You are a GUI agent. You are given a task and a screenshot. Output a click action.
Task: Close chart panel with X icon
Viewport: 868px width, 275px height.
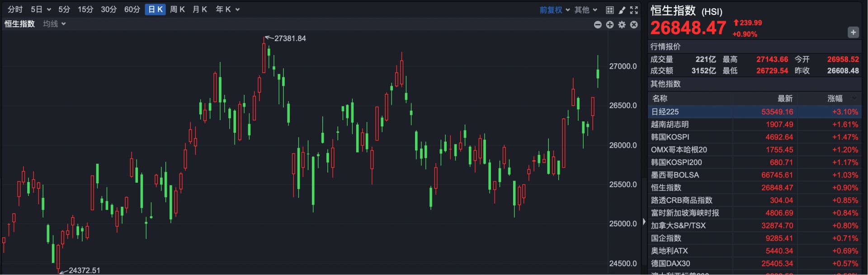coord(634,25)
